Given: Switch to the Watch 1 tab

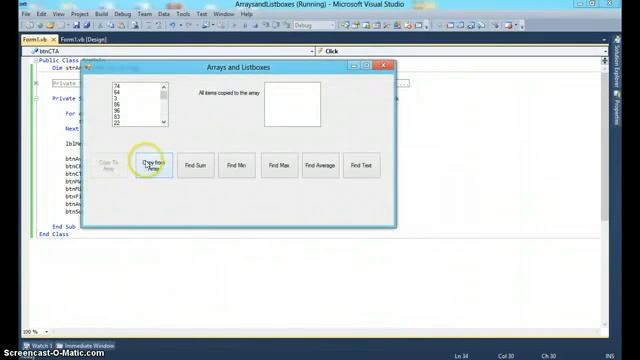Looking at the screenshot, I should click(x=38, y=346).
